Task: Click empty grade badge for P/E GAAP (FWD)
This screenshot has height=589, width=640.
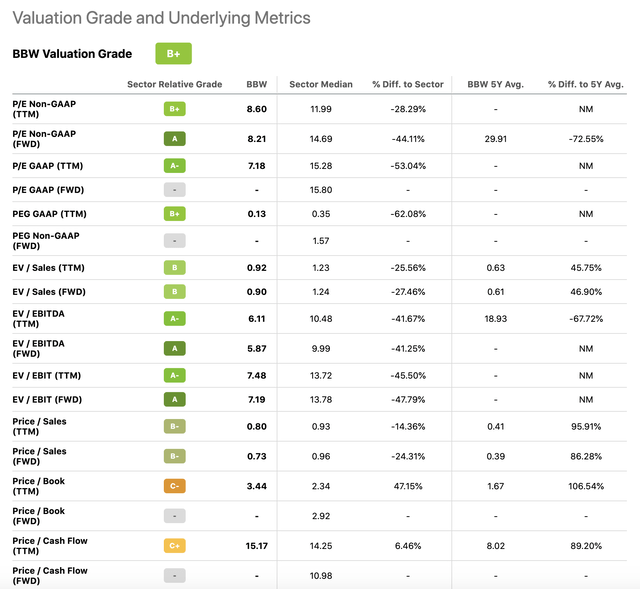Action: click(x=175, y=190)
